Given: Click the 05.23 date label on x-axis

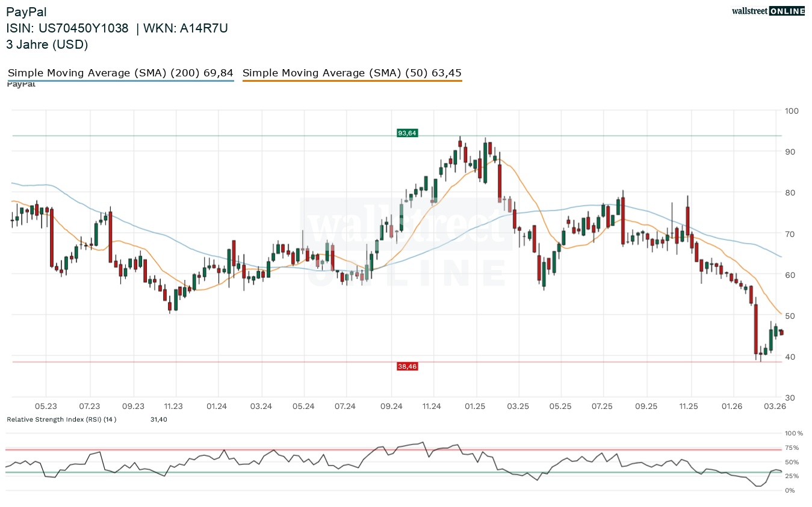Looking at the screenshot, I should pos(46,407).
